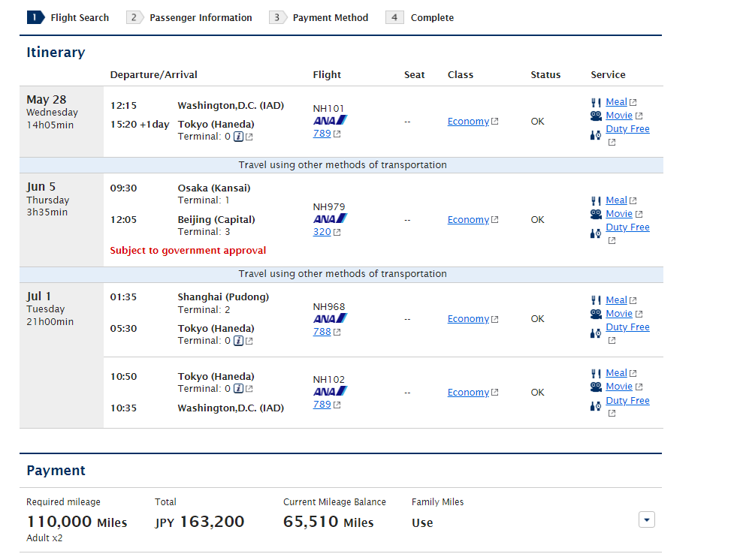This screenshot has height=560, width=731.
Task: Click the Duty Free icon for NH968
Action: coord(596,333)
